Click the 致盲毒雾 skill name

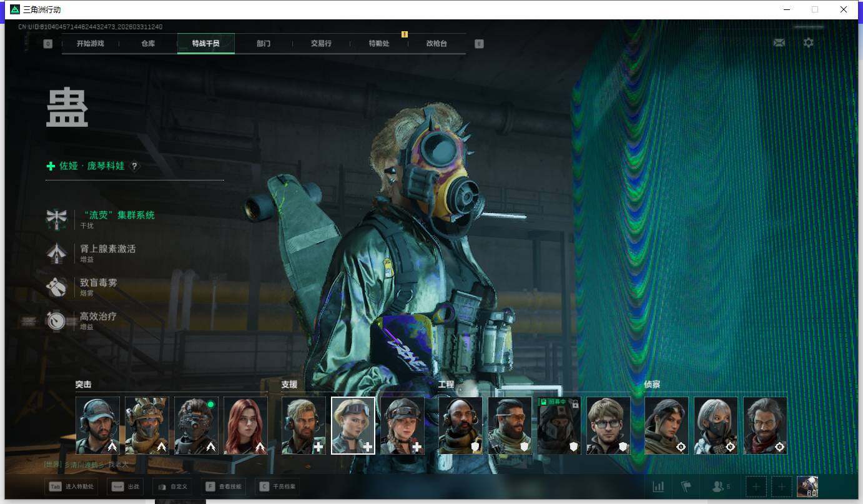click(98, 283)
